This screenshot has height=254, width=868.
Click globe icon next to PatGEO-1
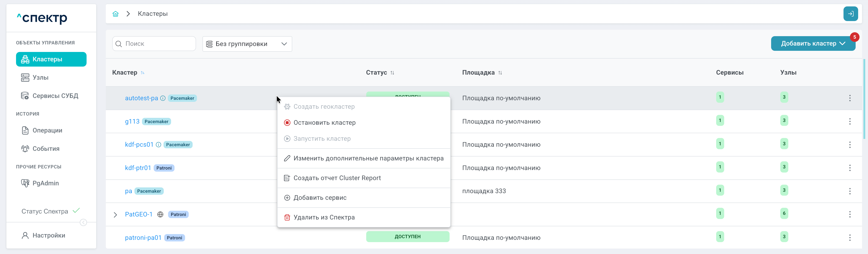point(160,214)
